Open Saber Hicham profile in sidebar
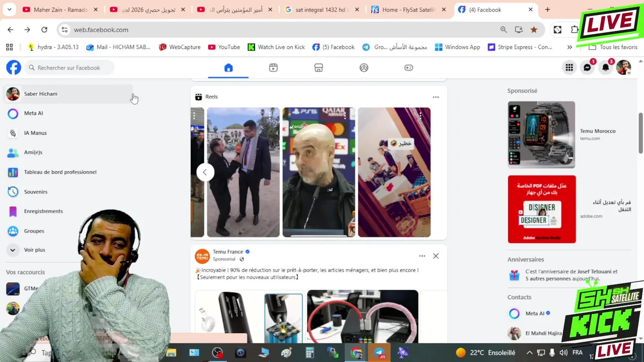Image resolution: width=644 pixels, height=362 pixels. pyautogui.click(x=68, y=94)
